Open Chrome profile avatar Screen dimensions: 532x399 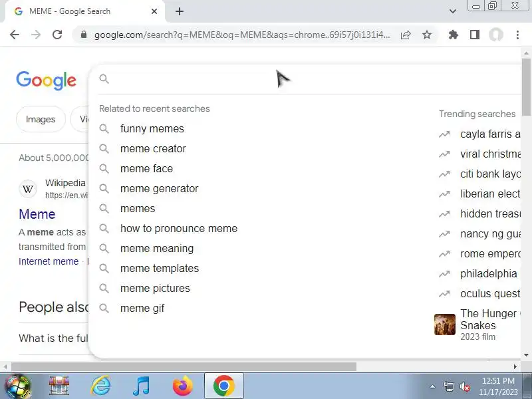tap(495, 35)
